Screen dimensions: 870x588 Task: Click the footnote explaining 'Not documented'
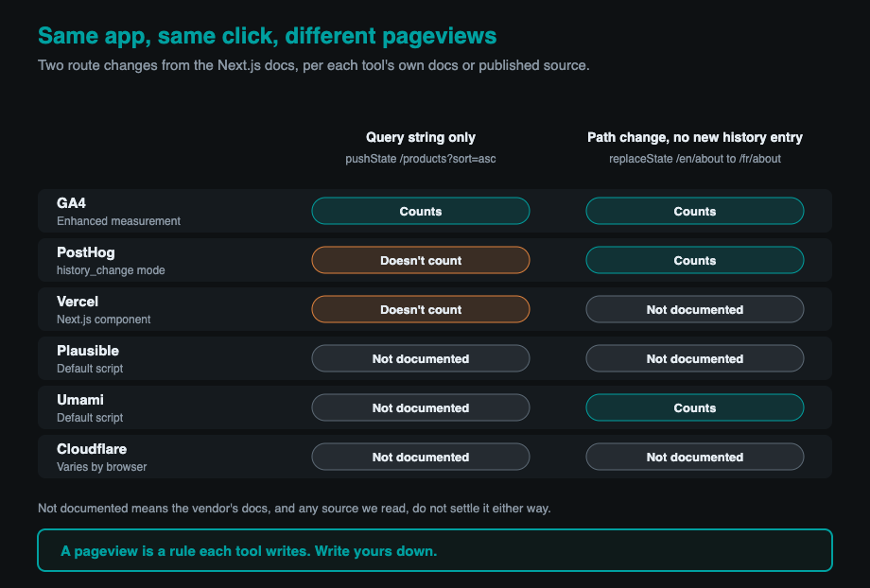[x=294, y=509]
